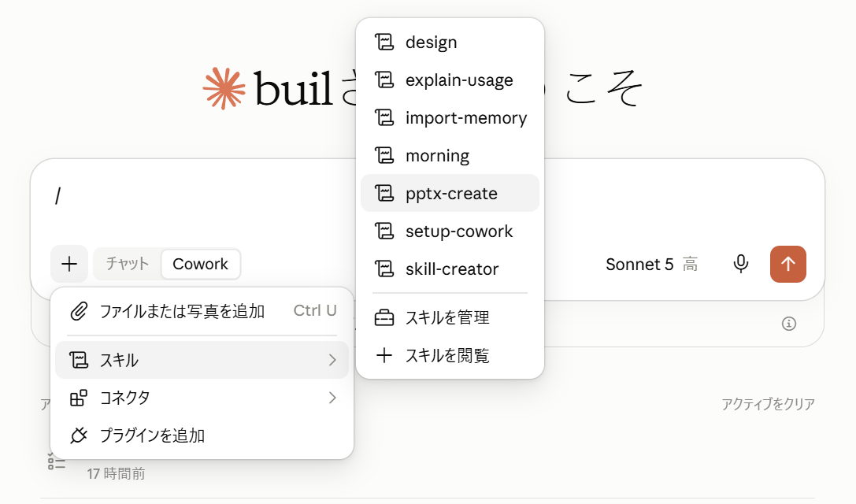Click the info circle icon

click(789, 324)
